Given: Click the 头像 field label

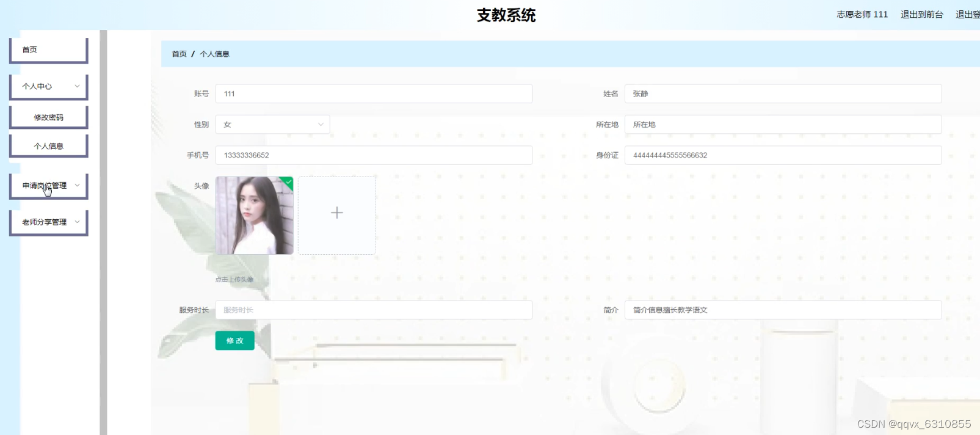Looking at the screenshot, I should coord(201,186).
